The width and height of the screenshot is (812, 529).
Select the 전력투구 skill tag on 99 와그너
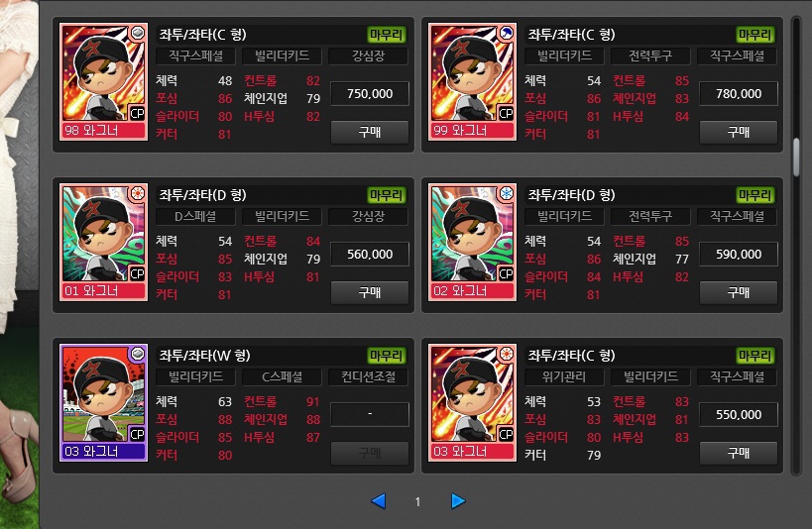pos(650,55)
